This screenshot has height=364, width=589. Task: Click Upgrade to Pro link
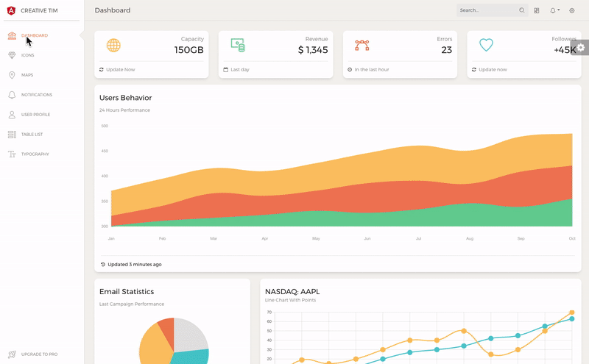coord(39,354)
